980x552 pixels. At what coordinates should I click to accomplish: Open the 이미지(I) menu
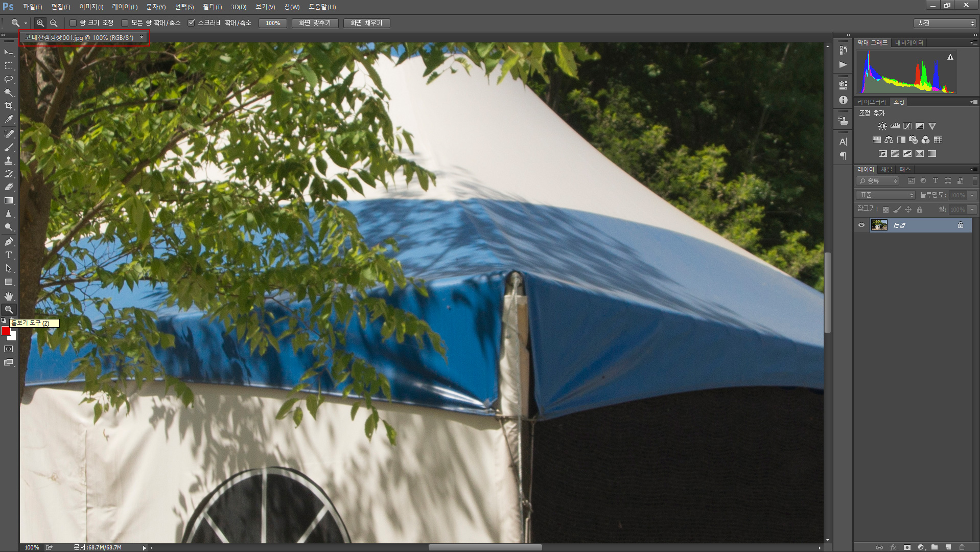tap(91, 7)
